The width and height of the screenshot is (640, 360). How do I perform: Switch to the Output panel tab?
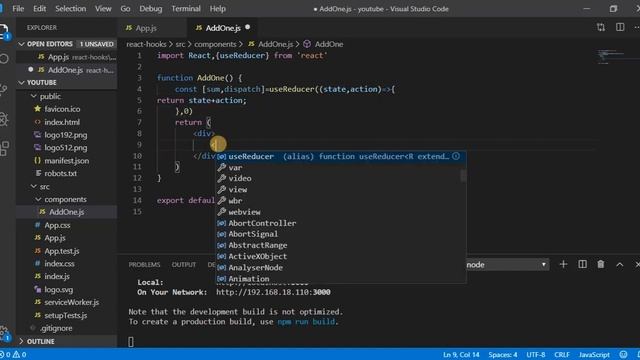click(x=184, y=264)
